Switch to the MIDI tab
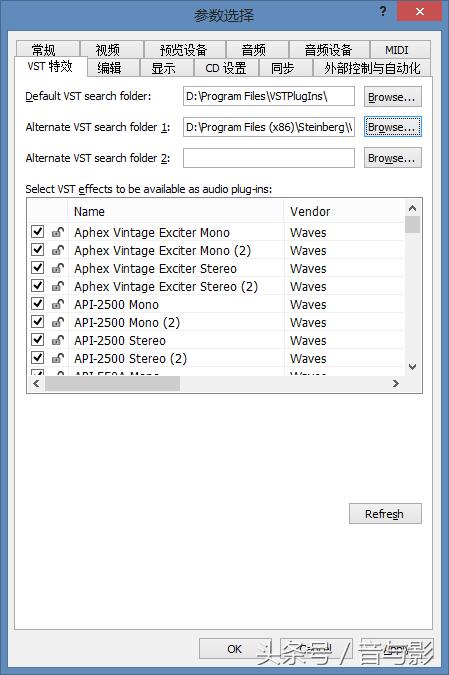The height and width of the screenshot is (675, 449). tap(400, 50)
